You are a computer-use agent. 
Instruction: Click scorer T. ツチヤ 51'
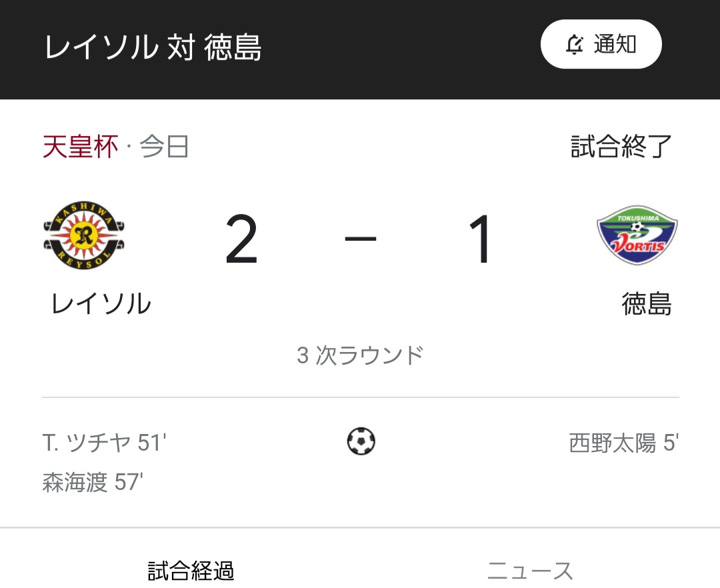(x=104, y=443)
